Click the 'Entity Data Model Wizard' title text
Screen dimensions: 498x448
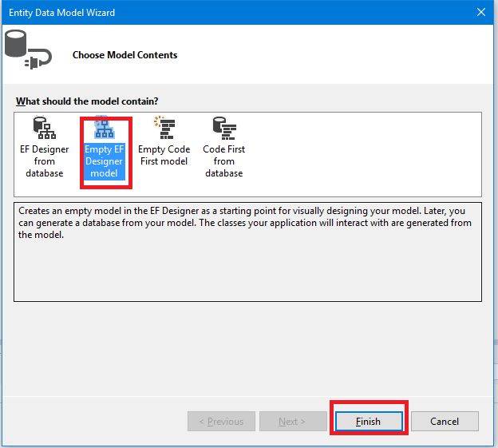click(x=62, y=13)
